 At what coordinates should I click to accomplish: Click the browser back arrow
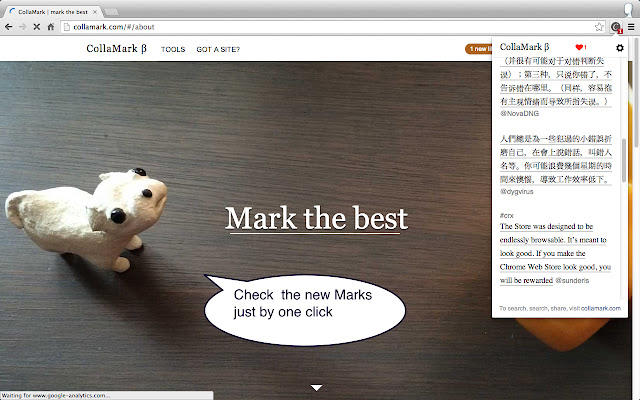(x=9, y=27)
